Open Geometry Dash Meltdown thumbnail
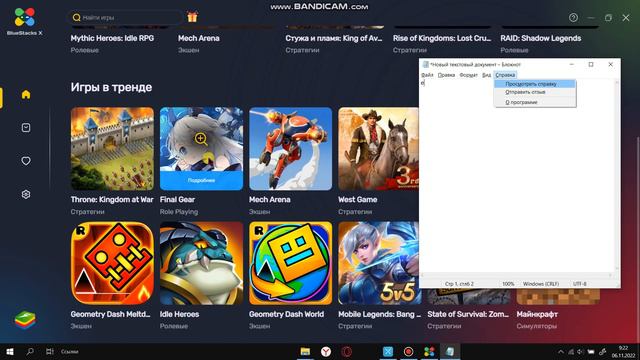Image resolution: width=640 pixels, height=360 pixels. pos(112,263)
